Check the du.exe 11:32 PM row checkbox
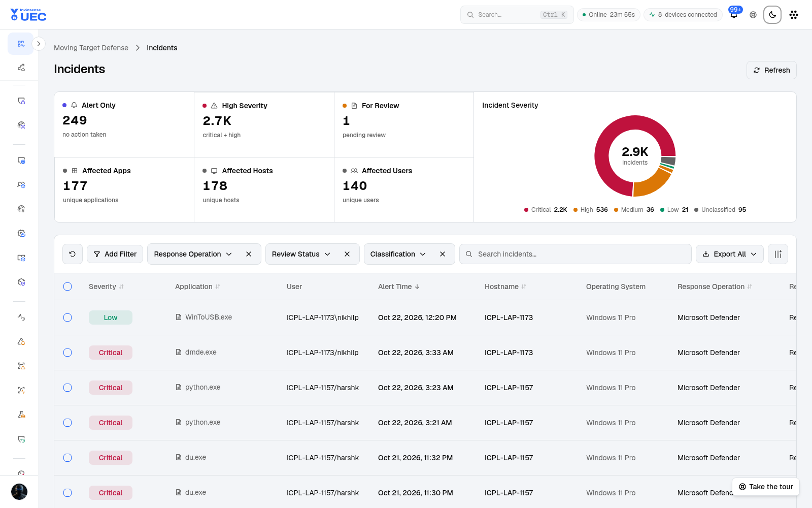 pyautogui.click(x=67, y=458)
